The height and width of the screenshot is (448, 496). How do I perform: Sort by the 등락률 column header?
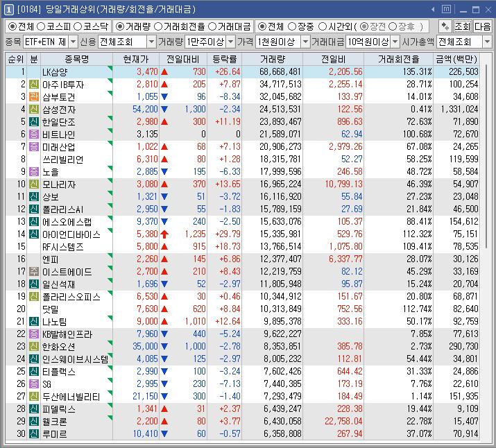pyautogui.click(x=224, y=59)
